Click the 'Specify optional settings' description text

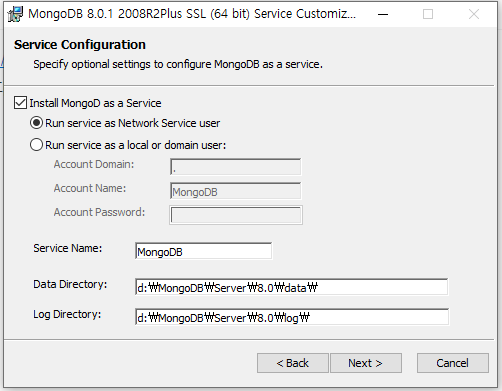pyautogui.click(x=178, y=64)
